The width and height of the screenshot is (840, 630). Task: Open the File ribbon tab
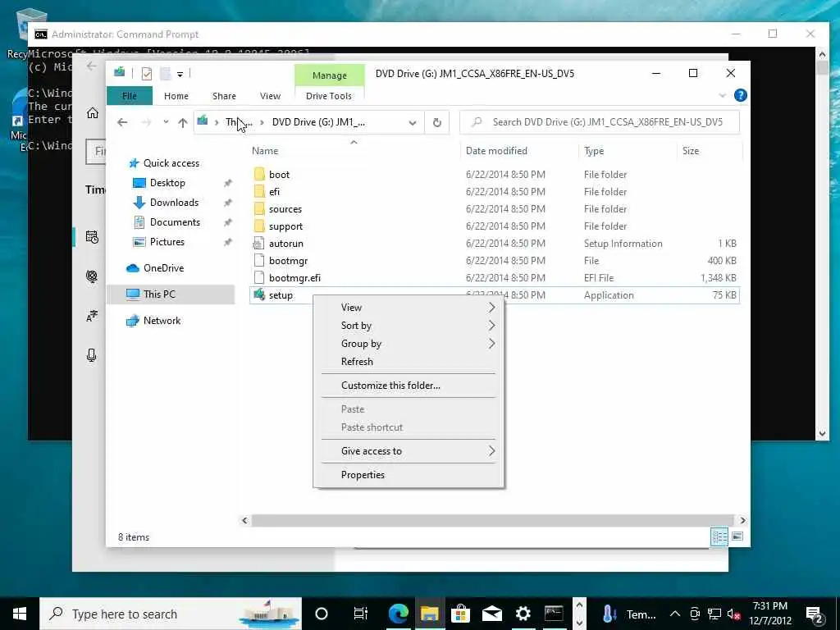[130, 96]
